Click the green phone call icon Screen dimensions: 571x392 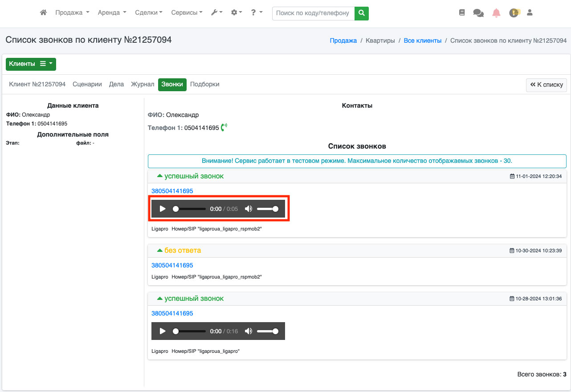click(x=224, y=127)
